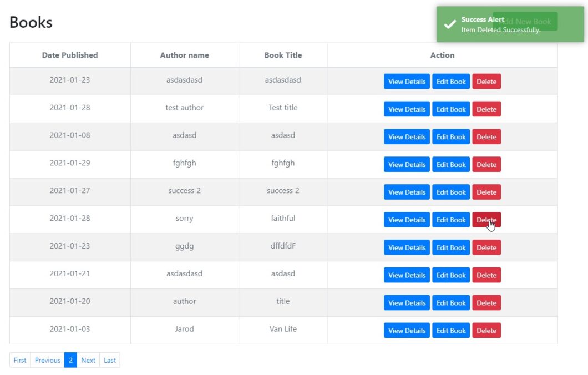588x375 pixels.
Task: Edit the book dated 2021-01-20
Action: 450,303
